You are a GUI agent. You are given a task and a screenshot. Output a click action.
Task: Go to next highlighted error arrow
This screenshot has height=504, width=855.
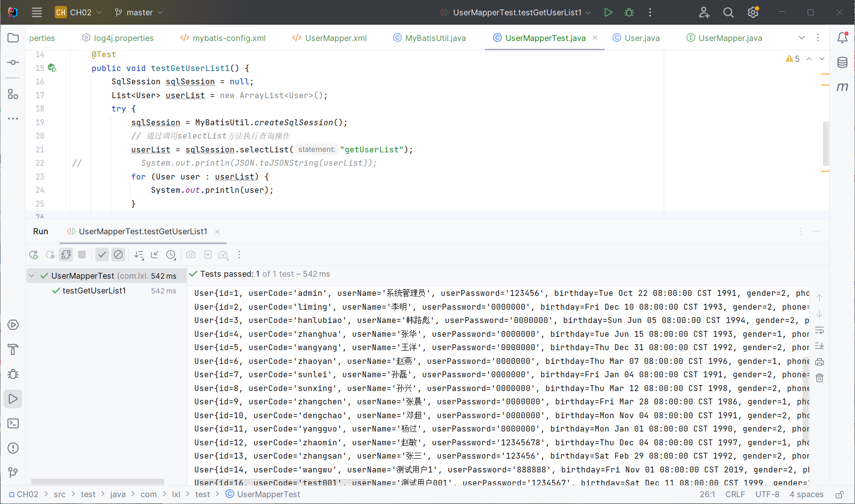tap(822, 59)
